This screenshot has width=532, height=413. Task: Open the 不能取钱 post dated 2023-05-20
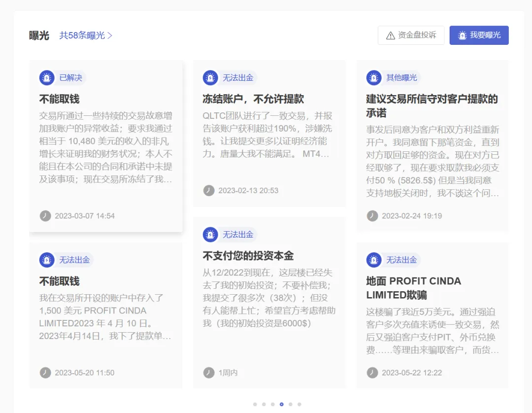(60, 281)
